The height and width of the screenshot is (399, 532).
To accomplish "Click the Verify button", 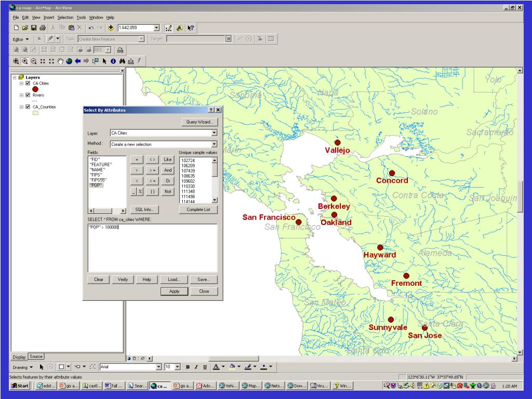I will pyautogui.click(x=123, y=280).
